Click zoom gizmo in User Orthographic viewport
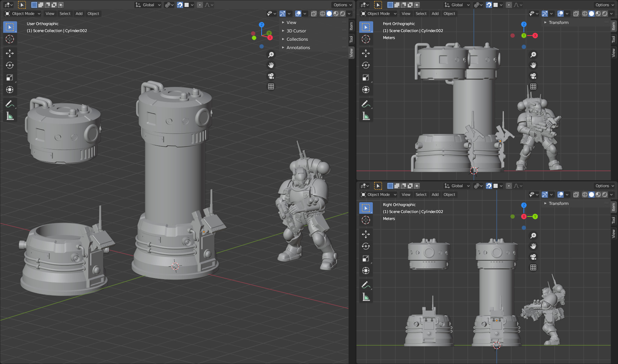Screen dimensions: 618x364 [x=271, y=55]
